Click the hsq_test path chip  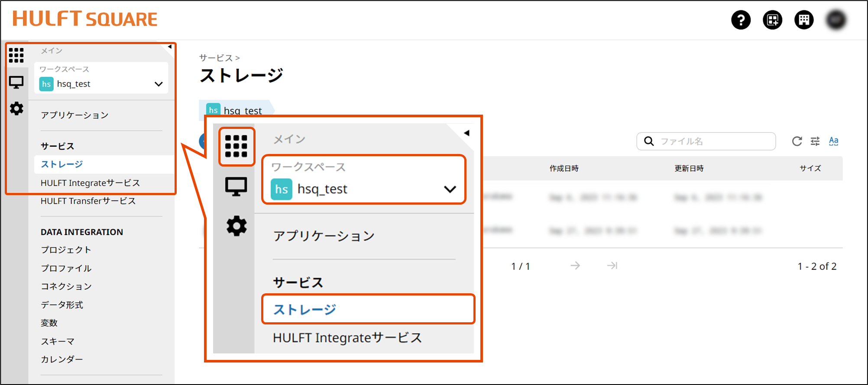tap(236, 110)
